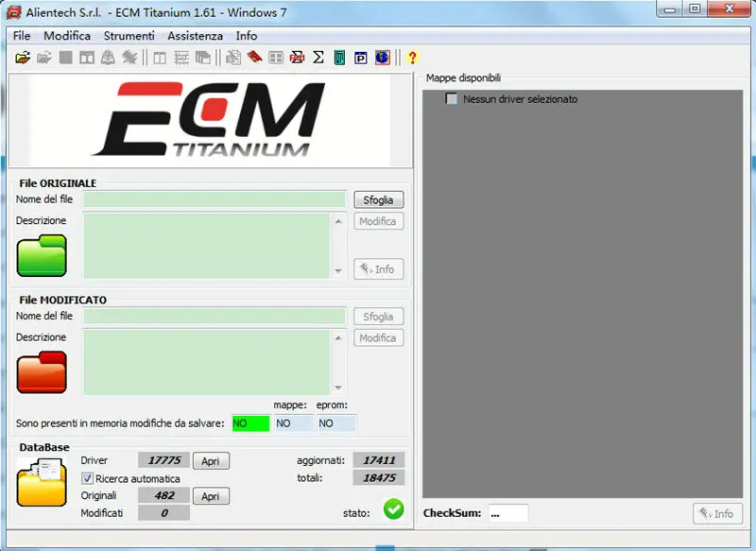
Task: Open the Modifica menu
Action: click(67, 36)
